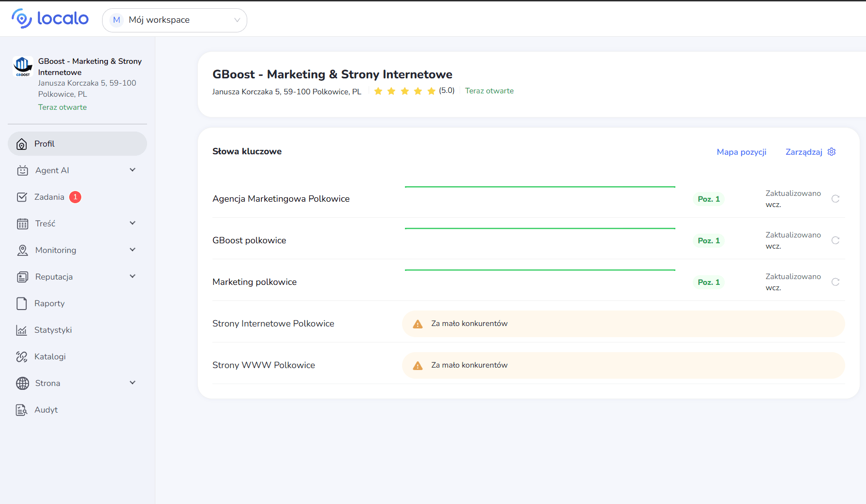Select the Strony Internetowe Polkowice keyword
The image size is (866, 504).
point(273,324)
